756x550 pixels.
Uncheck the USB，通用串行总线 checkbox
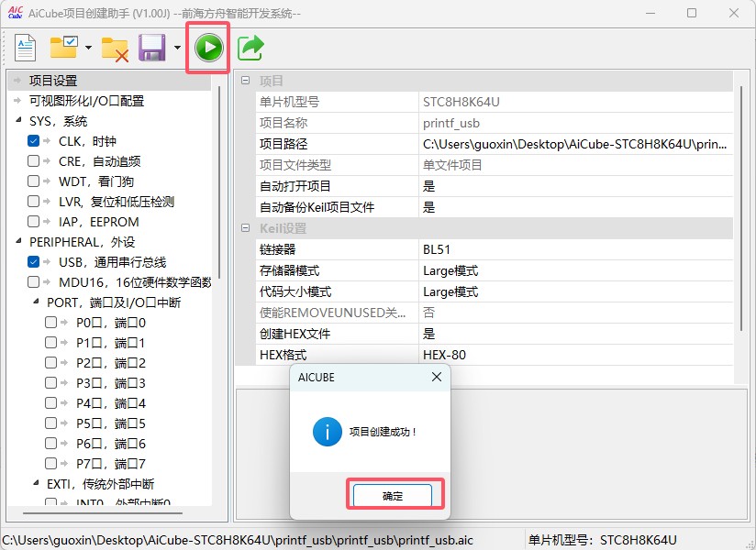(34, 262)
